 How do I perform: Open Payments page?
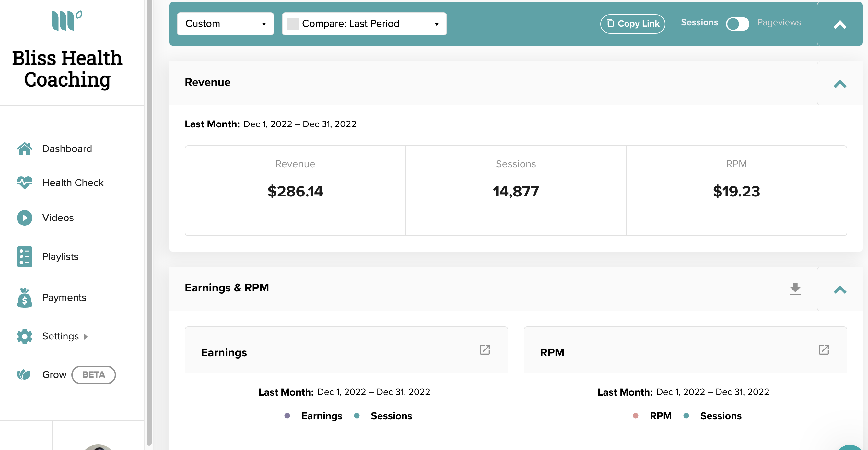click(65, 298)
